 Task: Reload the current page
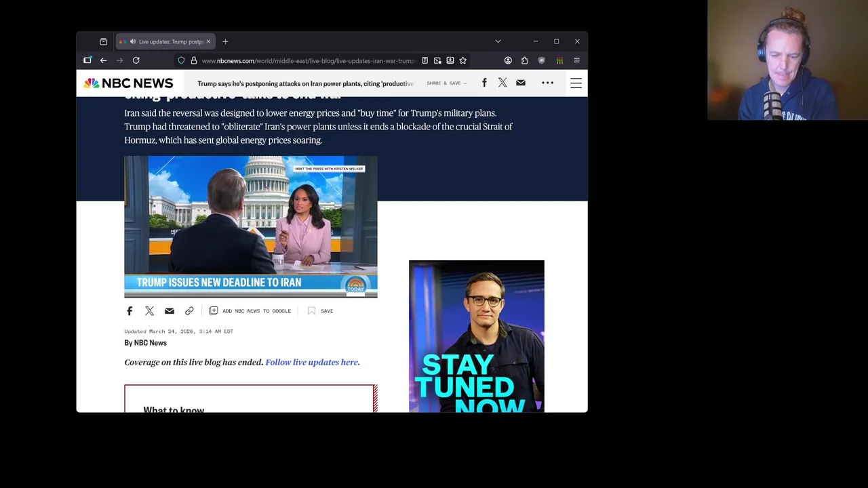[136, 60]
